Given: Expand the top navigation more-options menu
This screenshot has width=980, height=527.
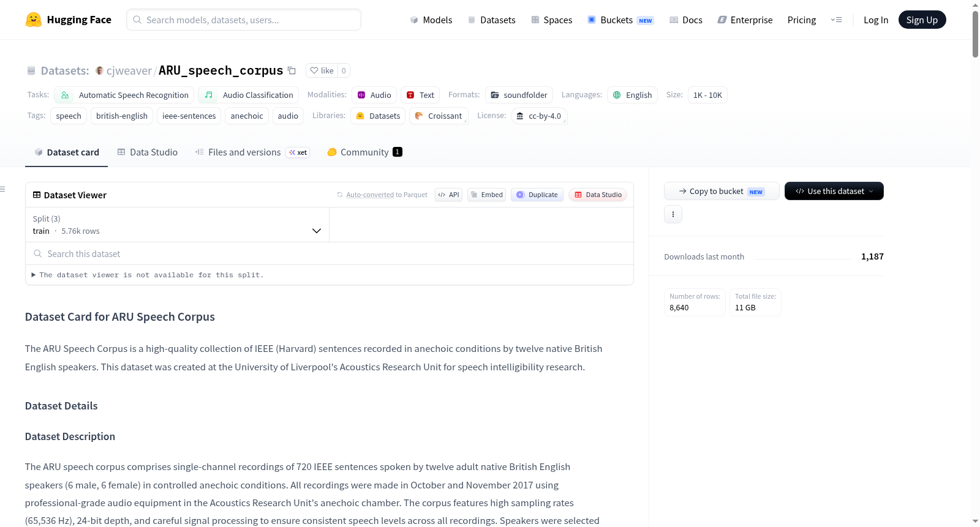Looking at the screenshot, I should [x=836, y=20].
